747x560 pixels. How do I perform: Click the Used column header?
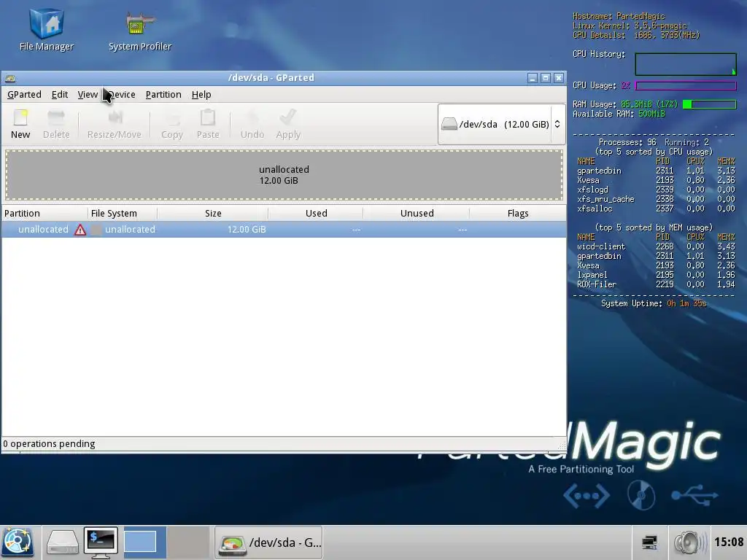316,214
